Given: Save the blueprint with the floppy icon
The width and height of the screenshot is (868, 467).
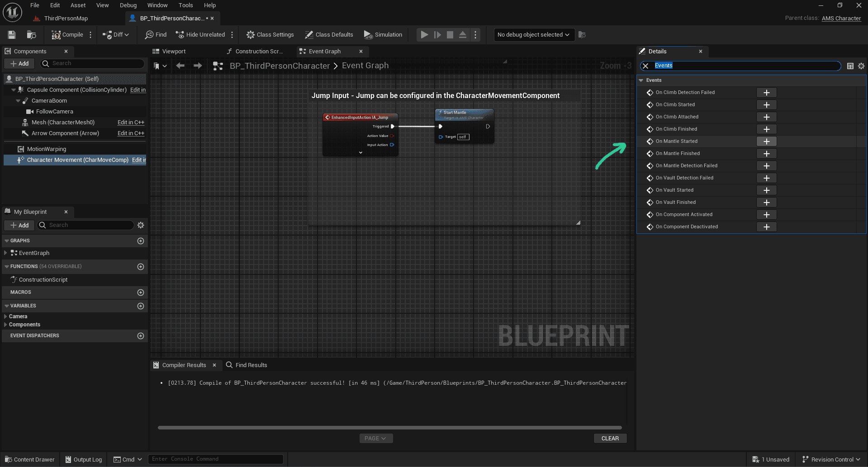Looking at the screenshot, I should 12,35.
